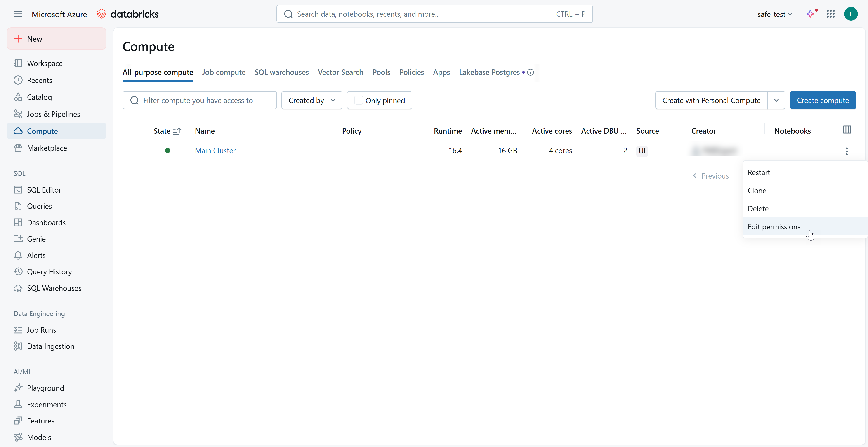This screenshot has height=447, width=868.
Task: Open the column settings icon above the table
Action: 847,130
